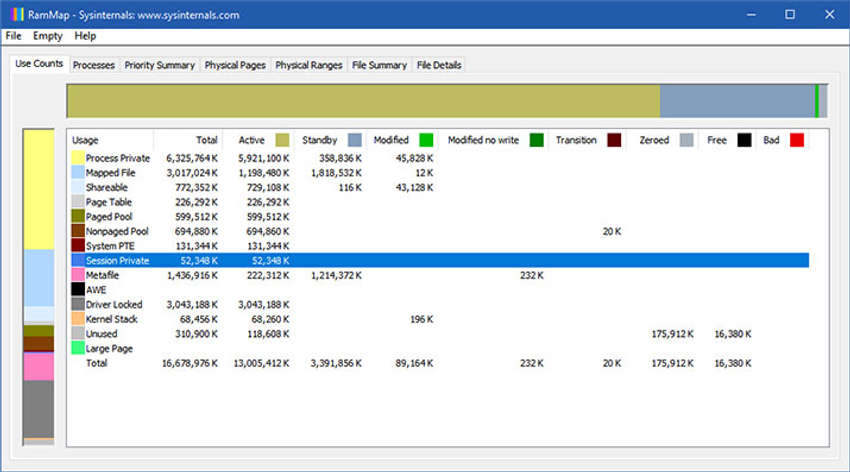Click the Kernel Stack peach color box
Viewport: 850px width, 472px height.
point(78,319)
